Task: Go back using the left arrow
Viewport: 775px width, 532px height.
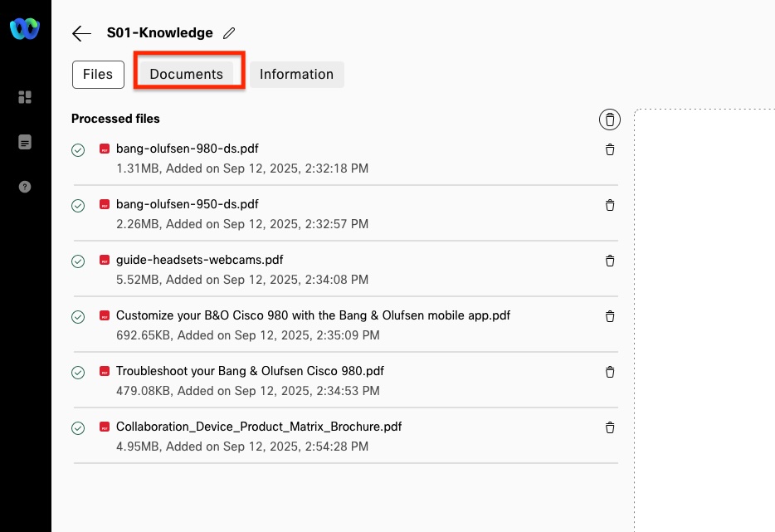Action: (x=81, y=33)
